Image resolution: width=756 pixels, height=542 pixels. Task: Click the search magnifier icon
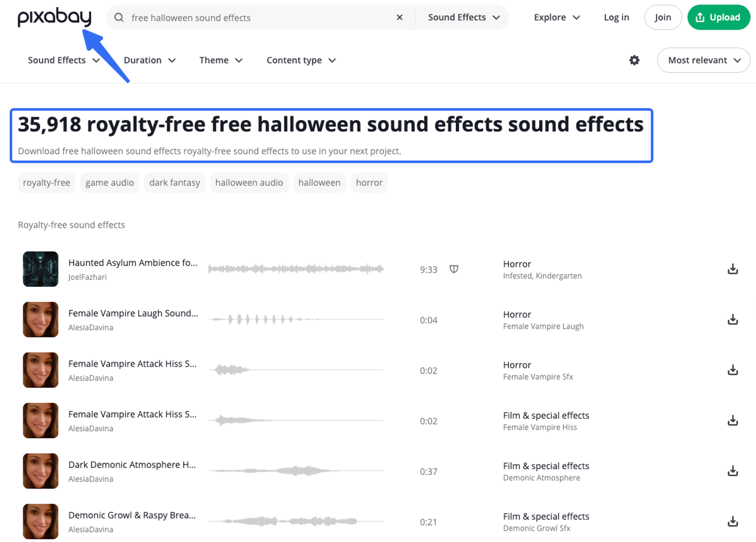click(x=119, y=17)
